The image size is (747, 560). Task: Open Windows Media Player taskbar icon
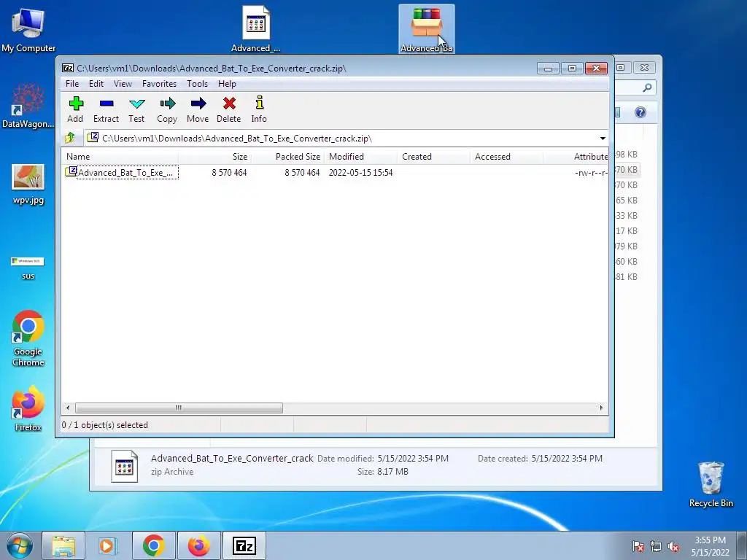108,545
